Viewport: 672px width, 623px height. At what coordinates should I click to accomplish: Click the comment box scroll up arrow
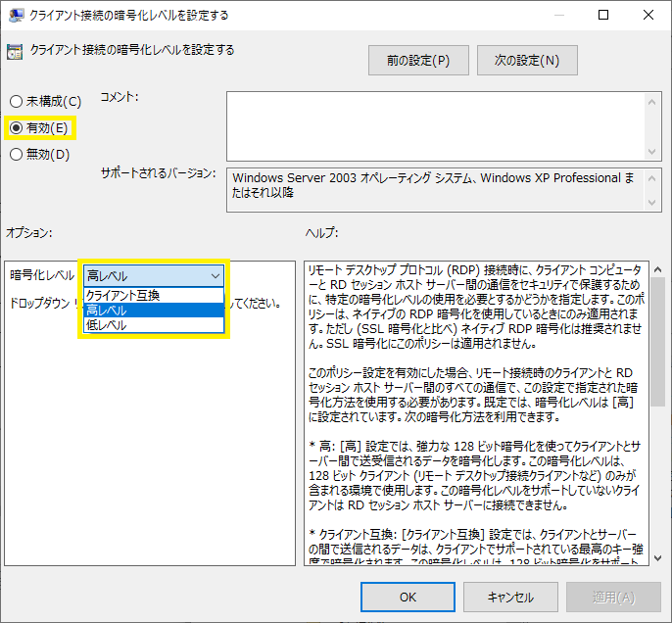coord(651,102)
